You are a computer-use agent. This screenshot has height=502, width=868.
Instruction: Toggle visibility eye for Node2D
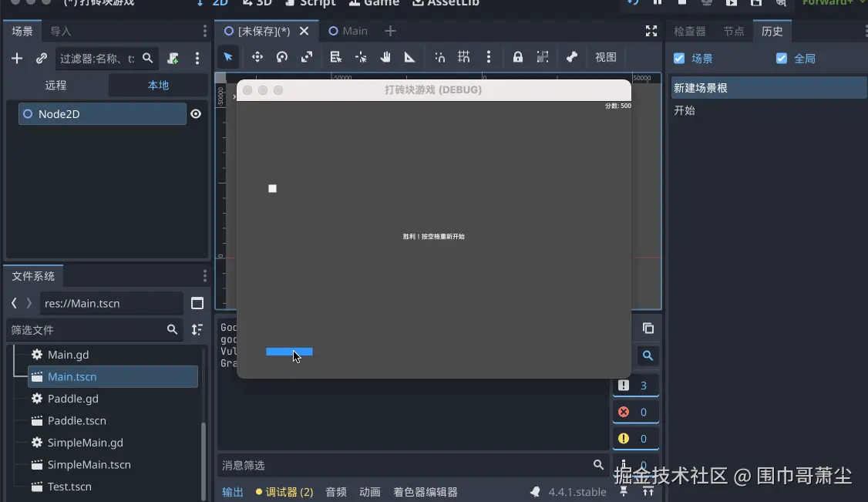[x=196, y=114]
